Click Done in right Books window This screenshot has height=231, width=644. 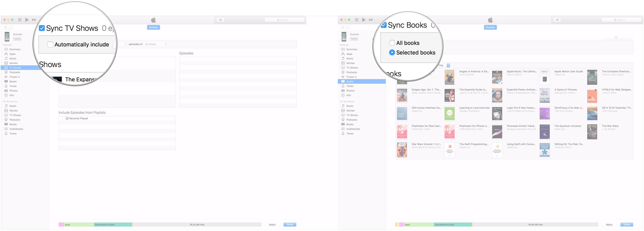tap(627, 225)
